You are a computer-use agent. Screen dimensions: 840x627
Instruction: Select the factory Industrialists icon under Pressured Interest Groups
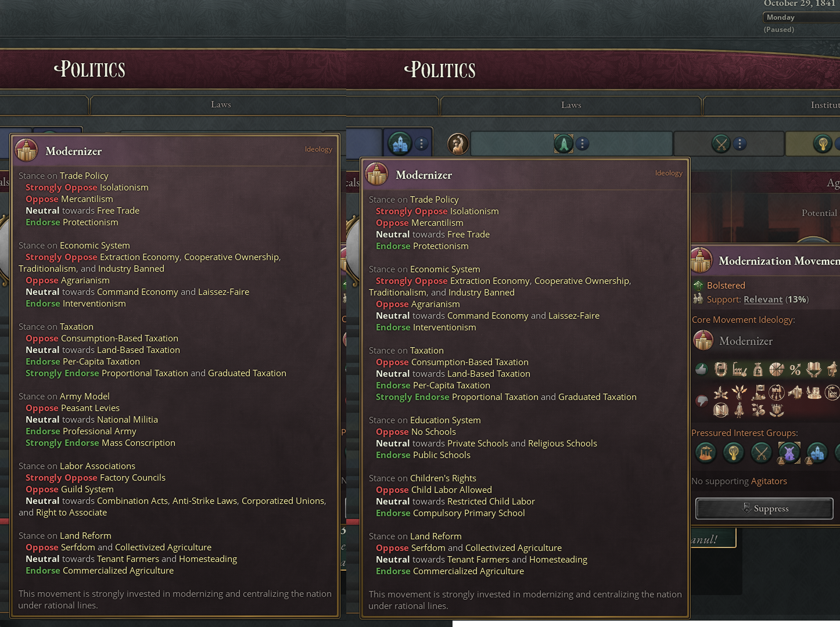pos(706,452)
